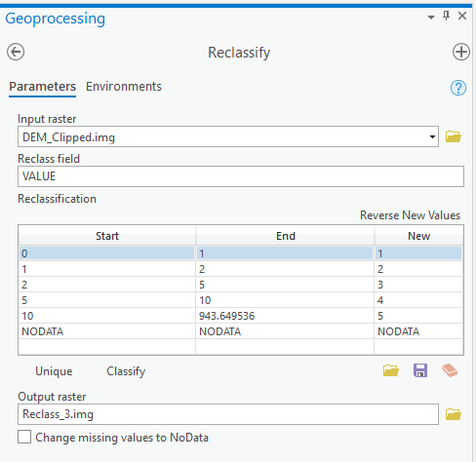Viewport: 476px width, 462px height.
Task: Click the Output raster text field
Action: [x=228, y=414]
